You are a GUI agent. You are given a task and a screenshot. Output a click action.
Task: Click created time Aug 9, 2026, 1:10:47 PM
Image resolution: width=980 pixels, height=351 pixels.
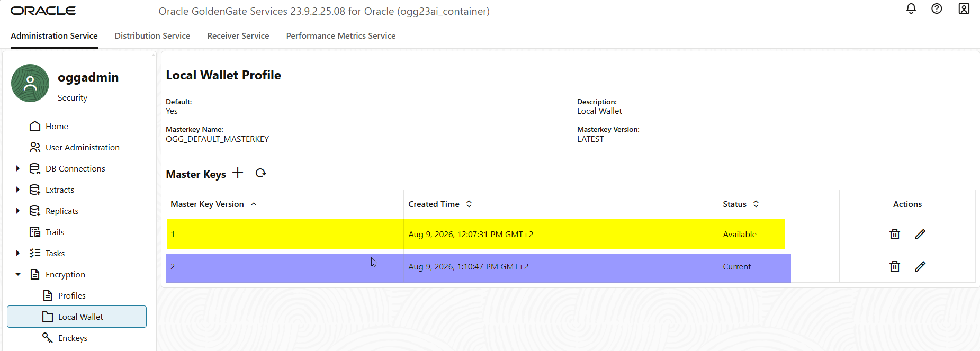pos(469,266)
